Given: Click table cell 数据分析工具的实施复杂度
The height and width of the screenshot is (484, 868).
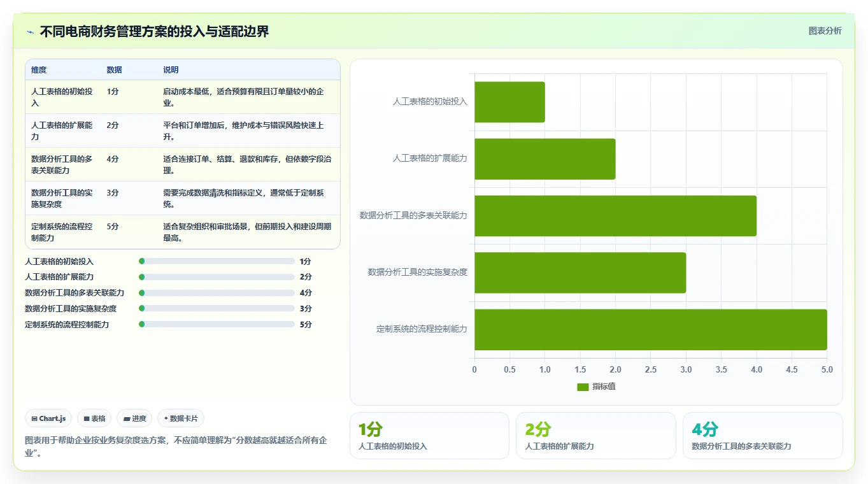Looking at the screenshot, I should click(62, 199).
